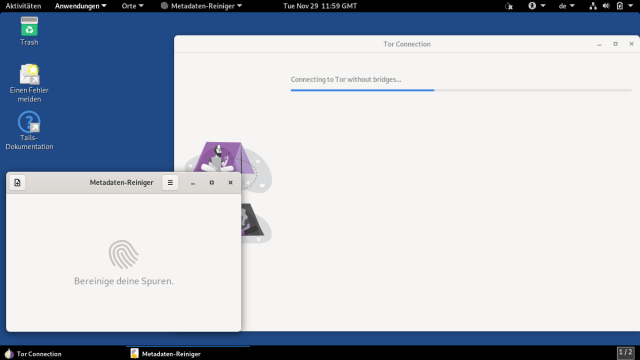
Task: Open the hamburger menu in Metadaten-Reiniger
Action: (x=170, y=182)
